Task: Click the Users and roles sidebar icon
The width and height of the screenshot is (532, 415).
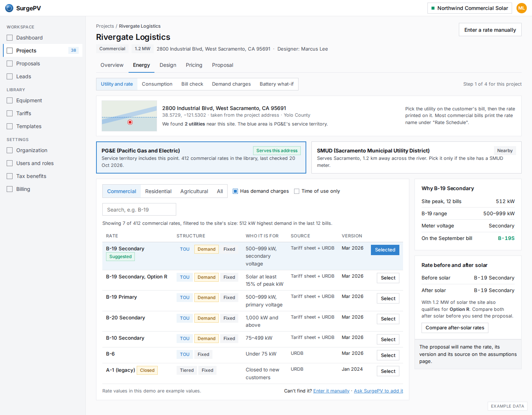Action: point(10,163)
